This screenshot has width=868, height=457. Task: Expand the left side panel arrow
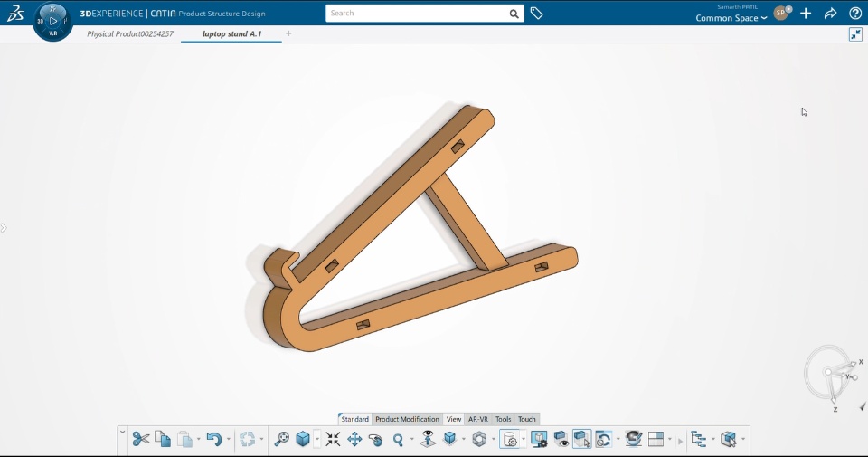pyautogui.click(x=4, y=228)
